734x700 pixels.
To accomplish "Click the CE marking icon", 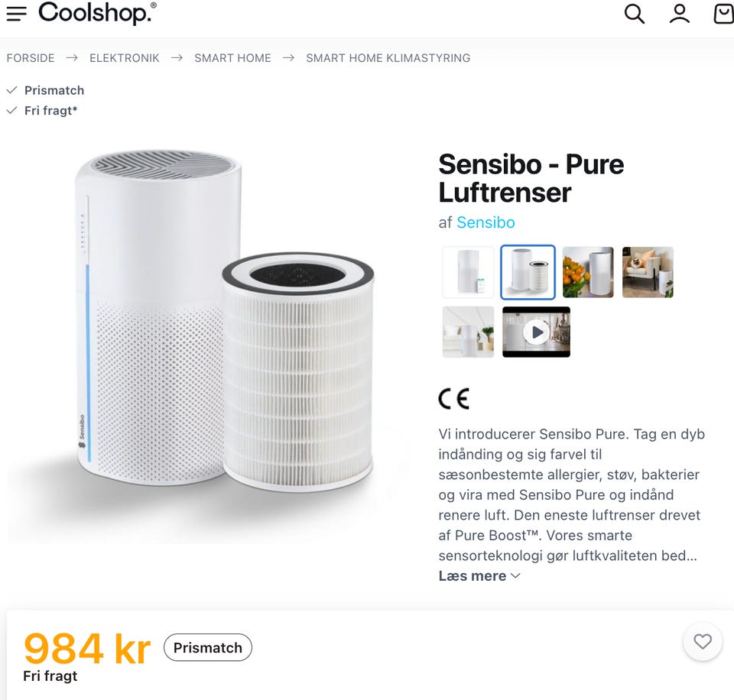I will [454, 399].
